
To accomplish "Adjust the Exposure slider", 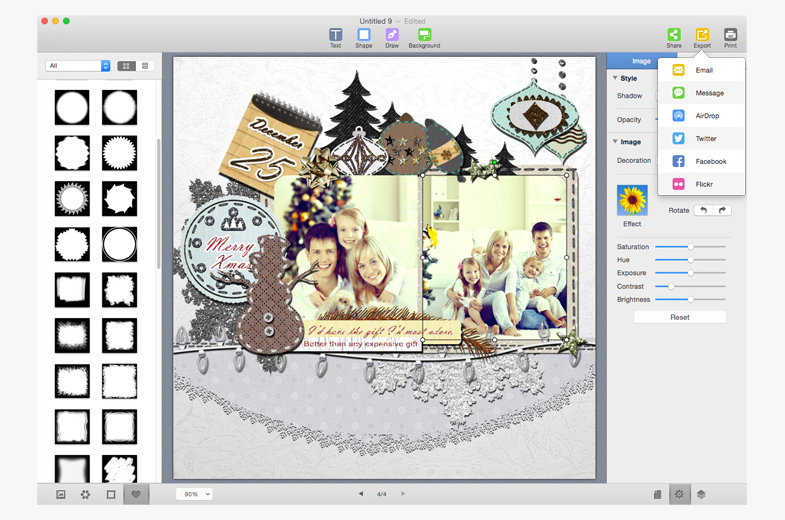I will [x=690, y=273].
